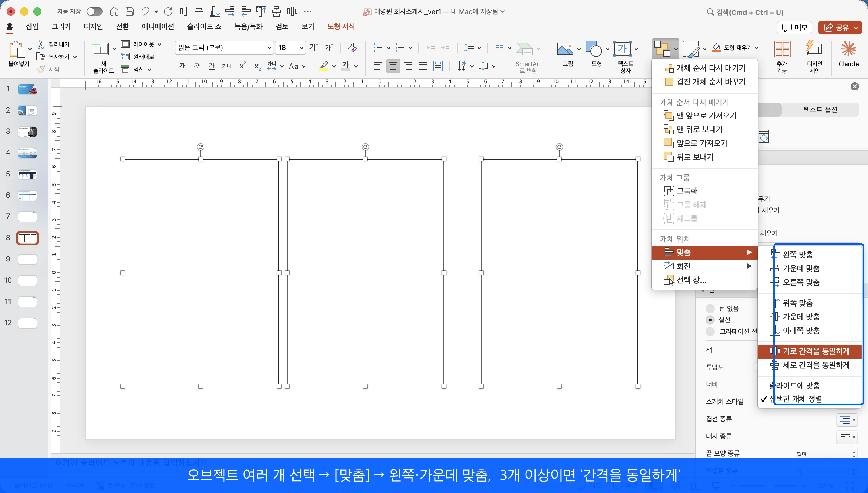Click New Slide (새 슬라이드) icon
The width and height of the screenshot is (868, 493).
(x=100, y=49)
